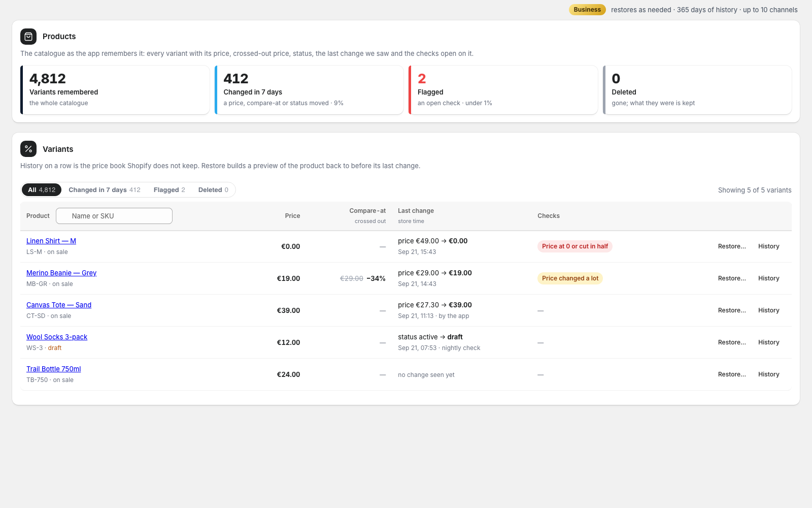Open the Merino Beanie — Grey link

pyautogui.click(x=61, y=273)
